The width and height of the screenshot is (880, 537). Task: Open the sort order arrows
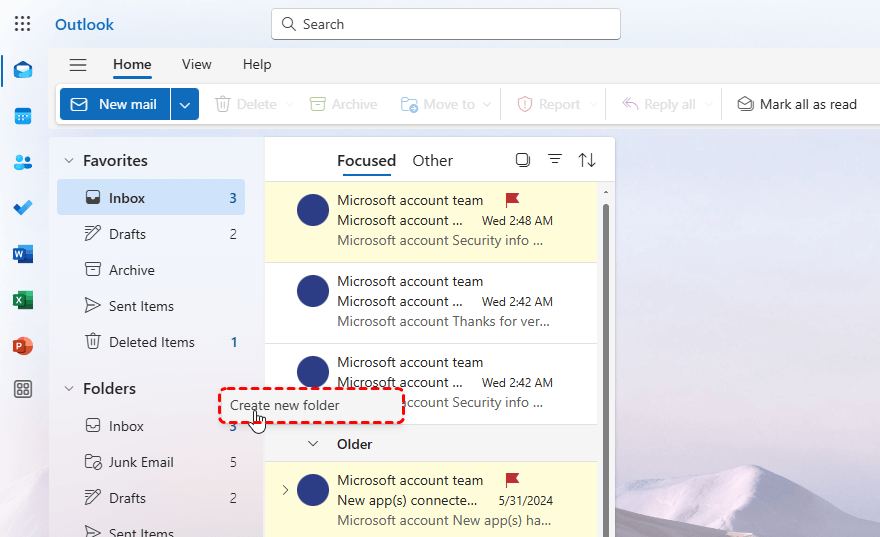(x=587, y=160)
